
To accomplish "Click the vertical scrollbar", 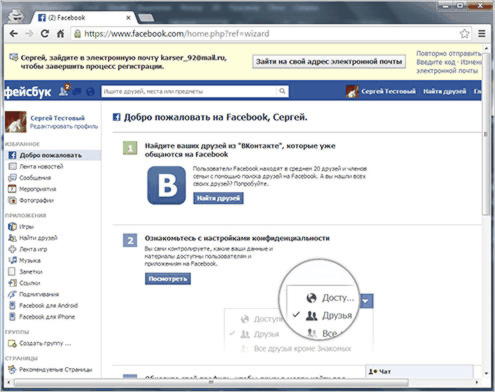I will click(486, 133).
